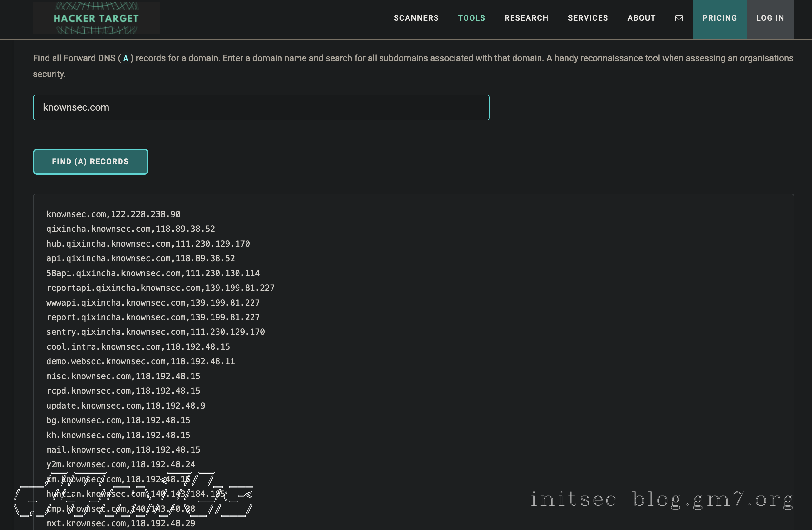Viewport: 812px width, 530px height.
Task: Click the reportapi.qixincha.knownsec.com result line
Action: click(160, 288)
